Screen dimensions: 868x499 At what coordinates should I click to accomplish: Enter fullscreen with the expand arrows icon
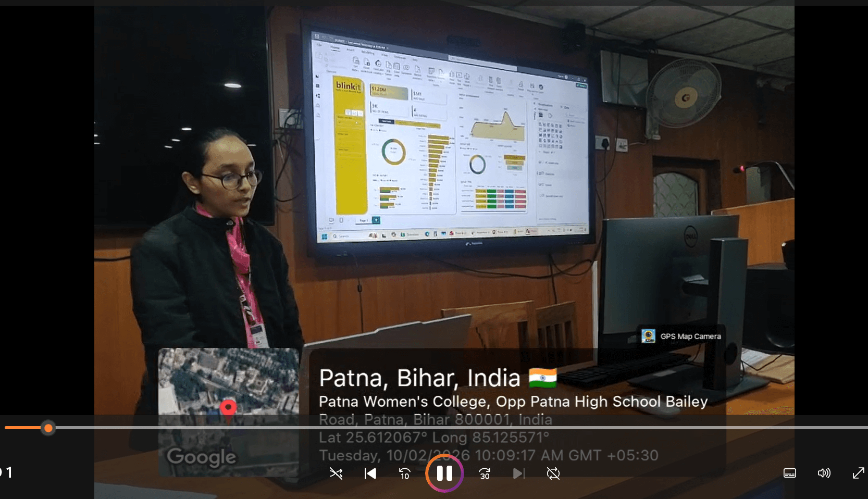(858, 473)
